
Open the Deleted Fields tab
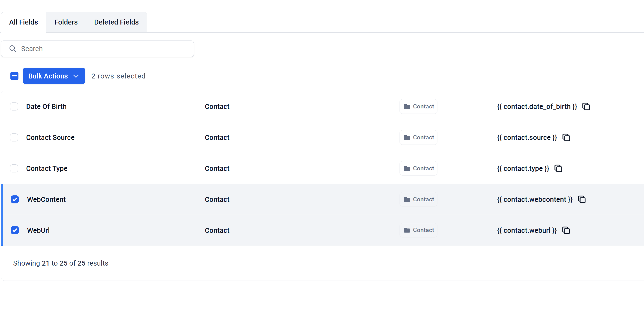coord(116,22)
